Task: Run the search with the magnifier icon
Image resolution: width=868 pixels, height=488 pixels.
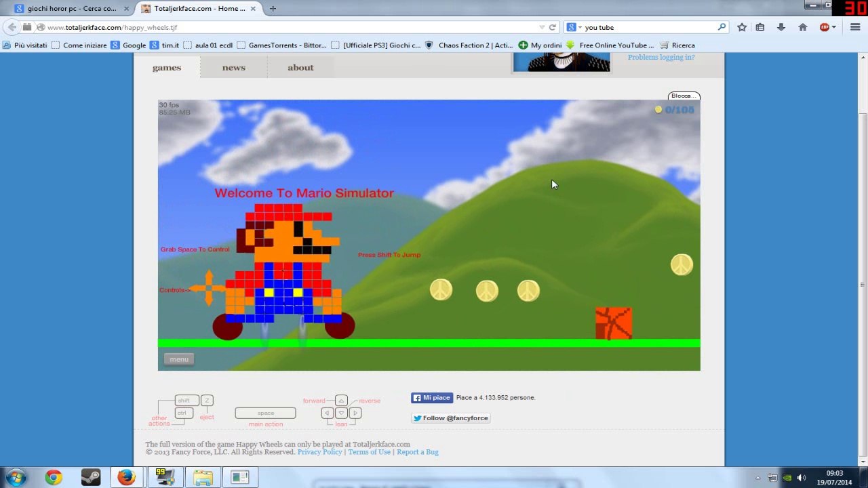Action: pos(722,27)
